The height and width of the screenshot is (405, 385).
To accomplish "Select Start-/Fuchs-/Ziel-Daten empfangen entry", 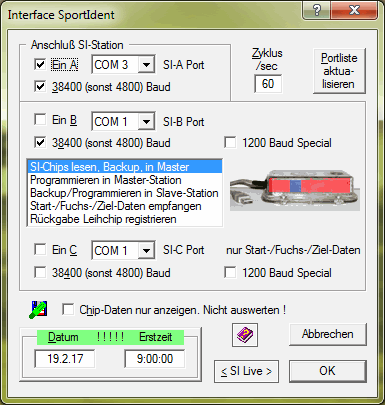I will 125,206.
